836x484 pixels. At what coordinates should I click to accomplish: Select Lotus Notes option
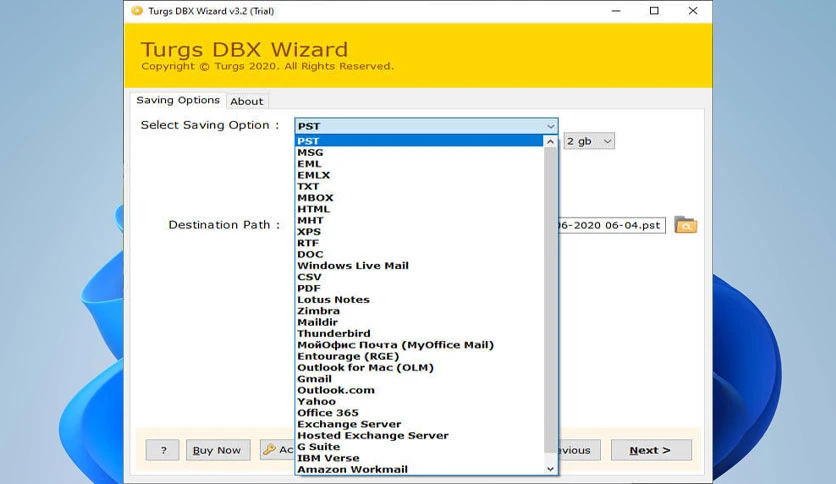(x=420, y=300)
